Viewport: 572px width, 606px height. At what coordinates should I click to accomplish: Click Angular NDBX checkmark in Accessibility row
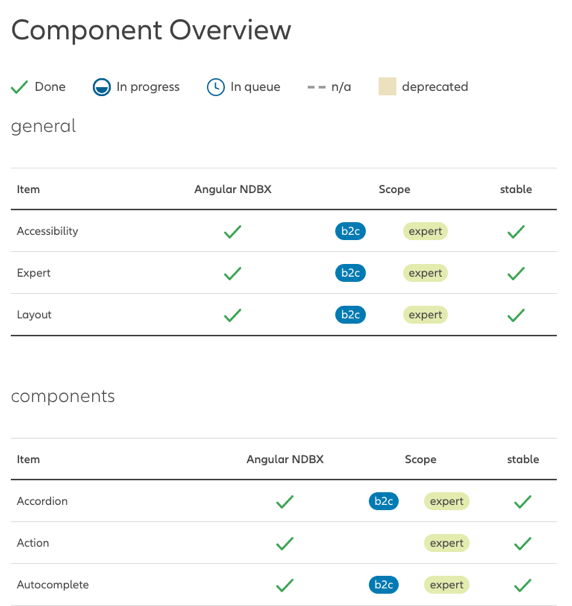click(233, 232)
